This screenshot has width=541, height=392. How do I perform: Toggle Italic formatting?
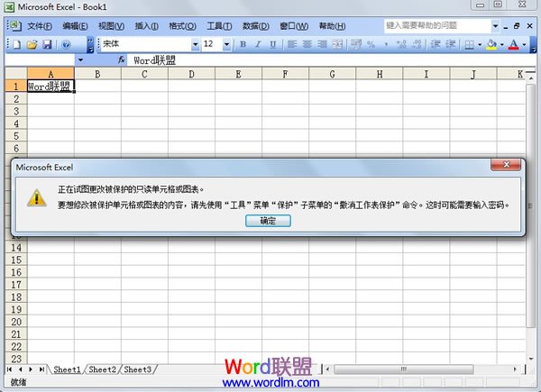point(258,44)
